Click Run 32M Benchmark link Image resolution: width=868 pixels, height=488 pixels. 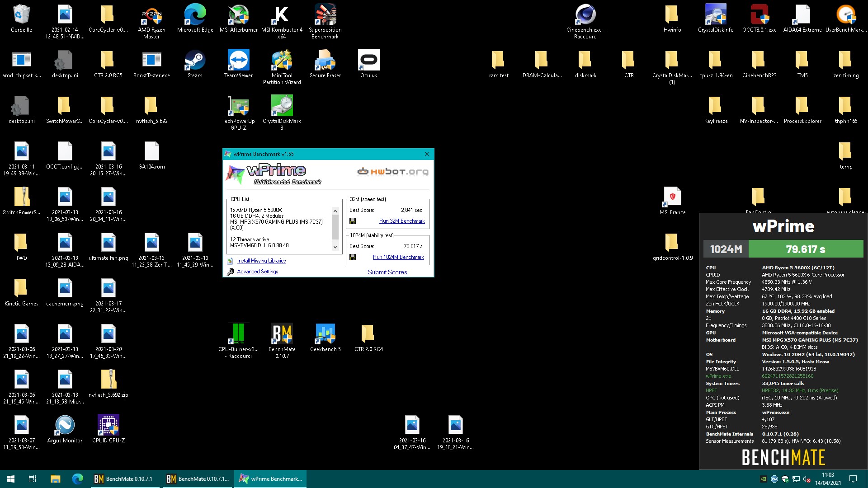tap(402, 221)
